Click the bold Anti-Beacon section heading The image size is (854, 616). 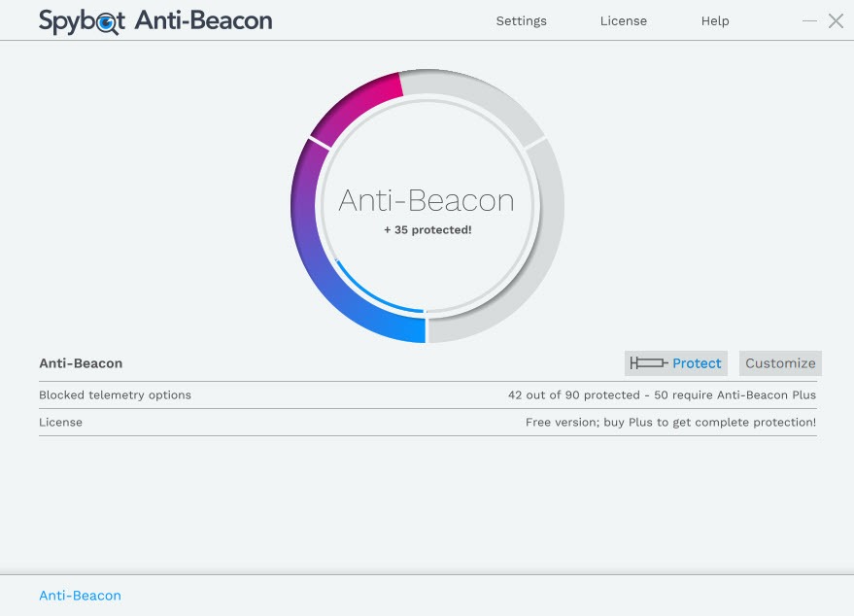coord(81,363)
